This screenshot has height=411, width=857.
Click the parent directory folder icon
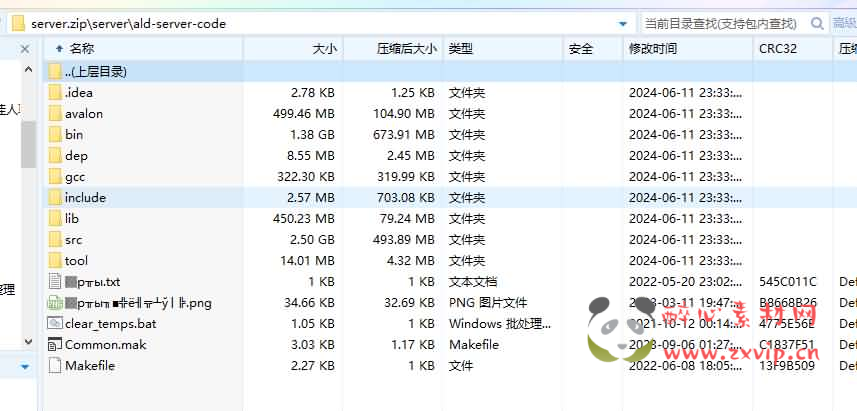tap(55, 72)
